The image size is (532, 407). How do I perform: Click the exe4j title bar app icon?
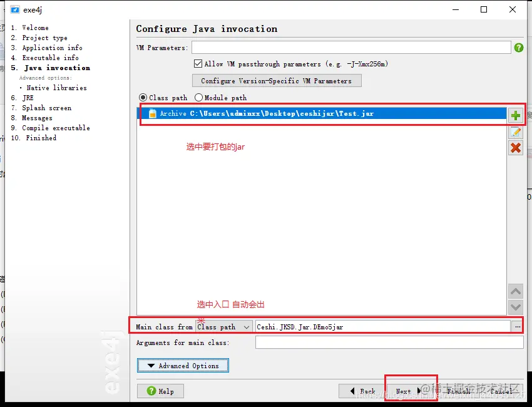point(14,9)
